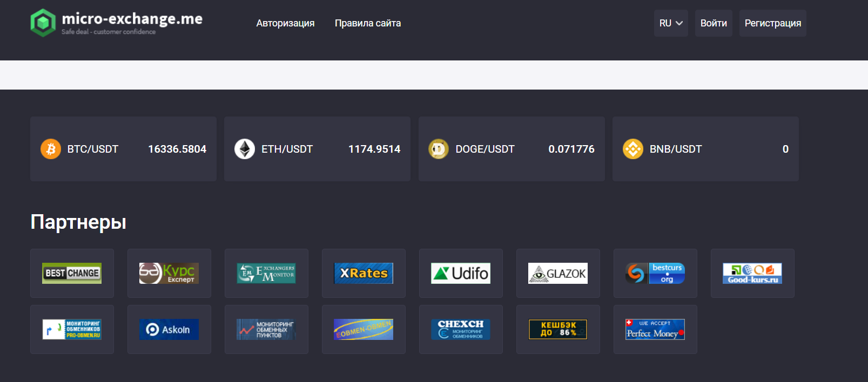Open the CHEXCH partner banner
The width and height of the screenshot is (868, 382).
click(461, 329)
